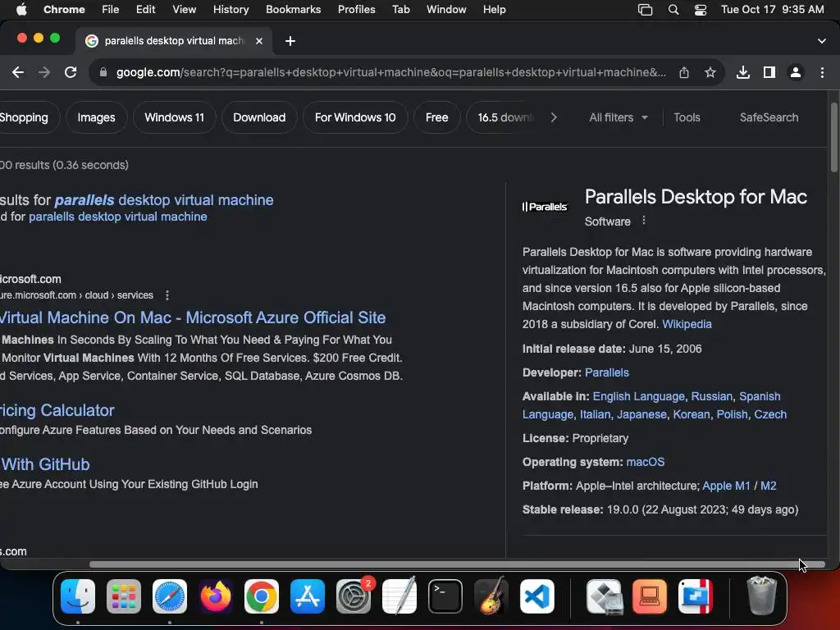This screenshot has height=630, width=840.
Task: Click Chrome icon in the Dock
Action: 262,596
